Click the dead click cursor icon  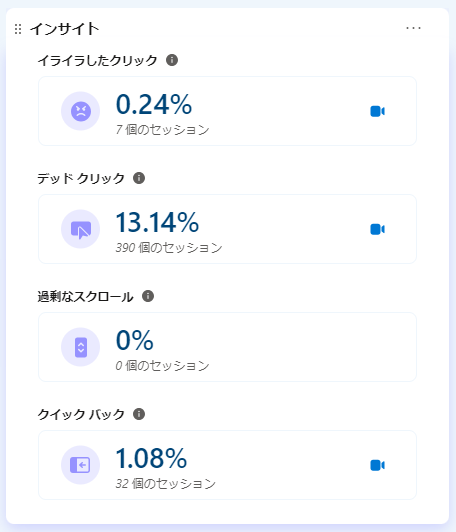(80, 229)
